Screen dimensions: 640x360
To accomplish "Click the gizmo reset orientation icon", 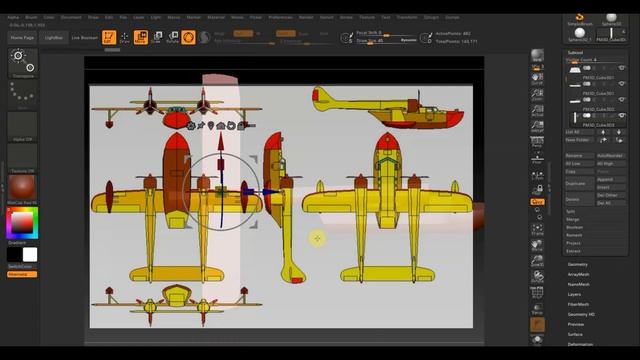I will 231,126.
